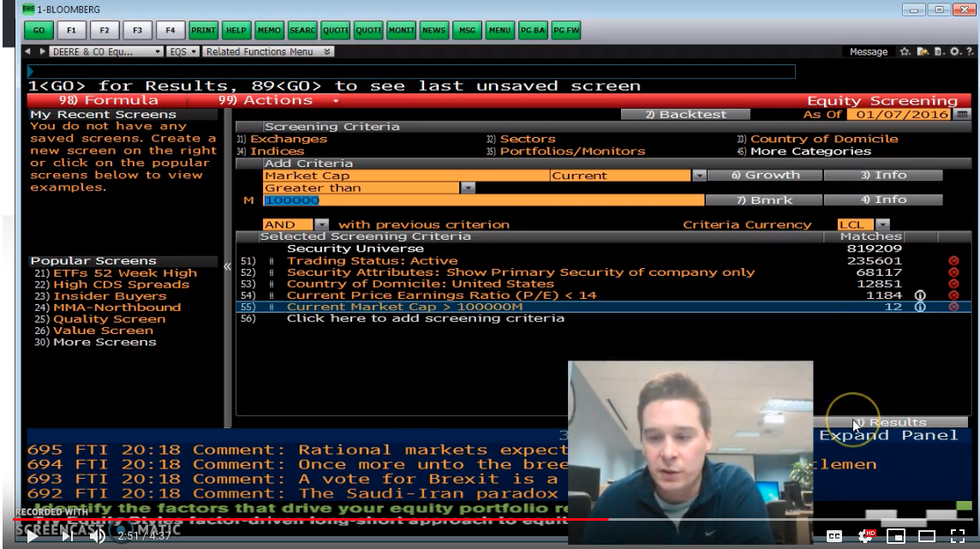Click the green MSG key
Image resolution: width=980 pixels, height=549 pixels.
click(x=467, y=30)
